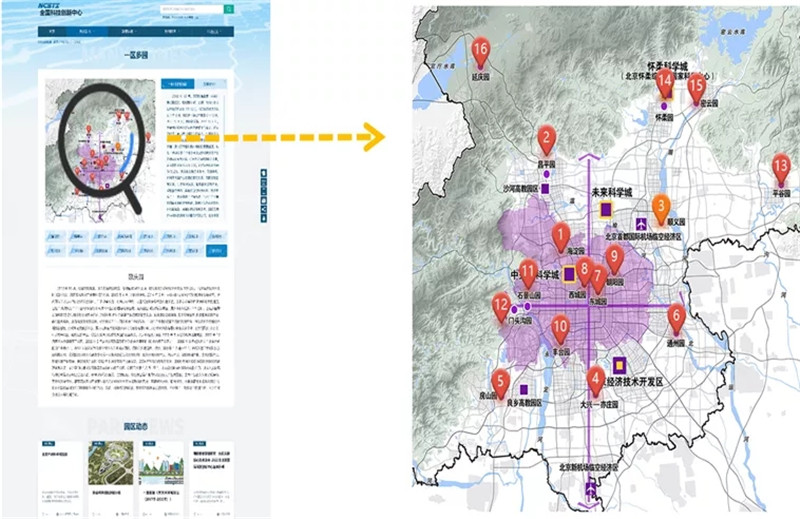Click the green search button icon
Screen dimensions: 800x519
229,9
